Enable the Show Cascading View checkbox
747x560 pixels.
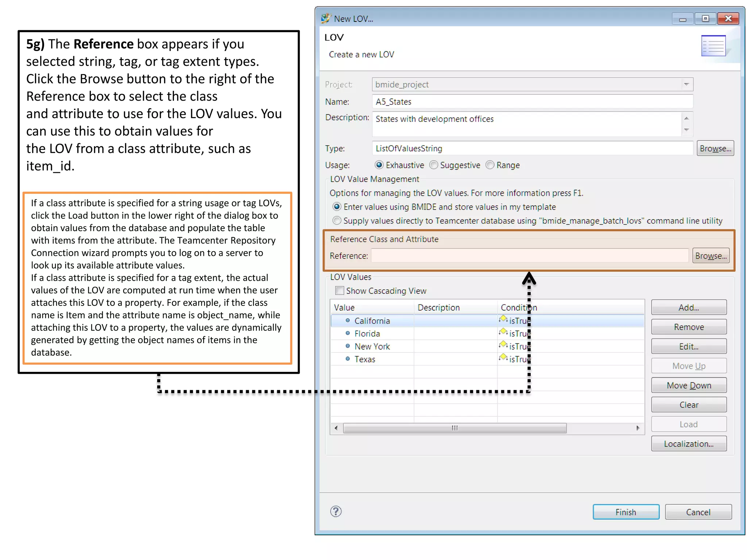(x=340, y=291)
